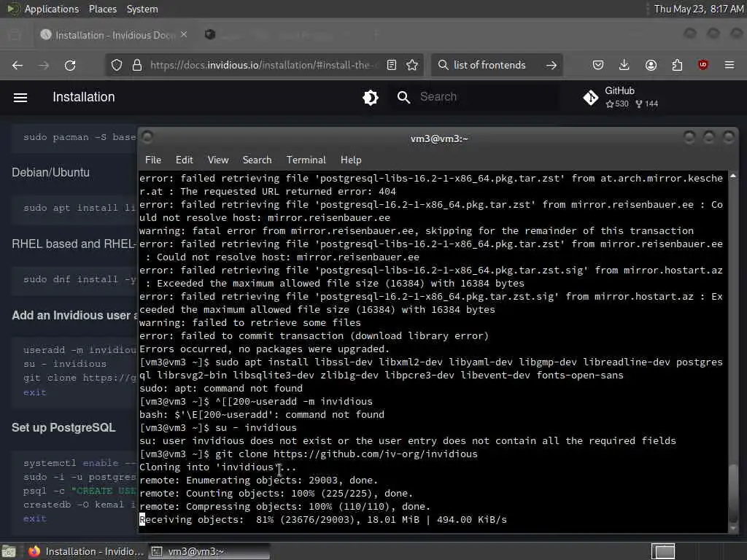Click the 'sudo pacman -S base' code line
Screen dimensions: 747x560
(80, 137)
